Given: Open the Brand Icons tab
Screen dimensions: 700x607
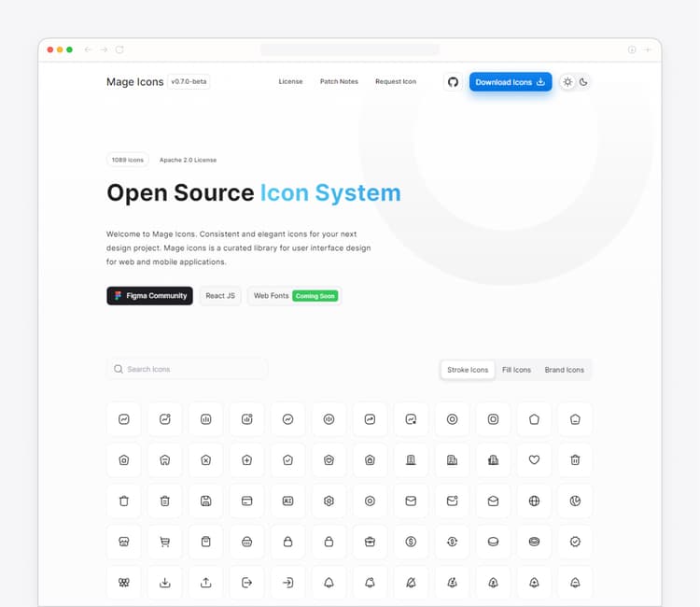Looking at the screenshot, I should (565, 370).
